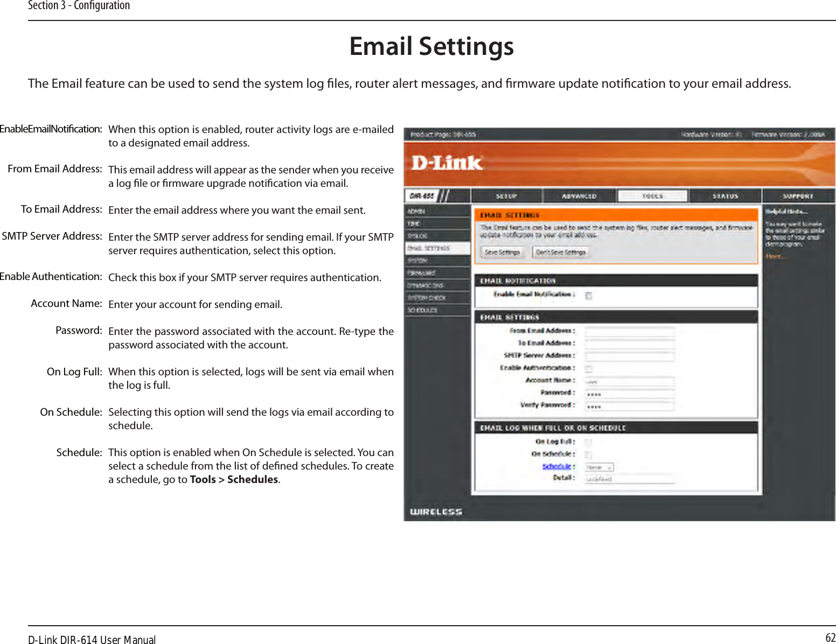Open ADMIN in the sidebar
Image resolution: width=836 pixels, height=644 pixels.
coord(437,211)
